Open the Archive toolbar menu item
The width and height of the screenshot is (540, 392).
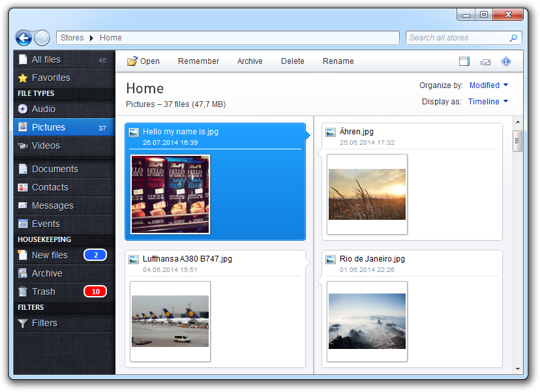tap(250, 61)
